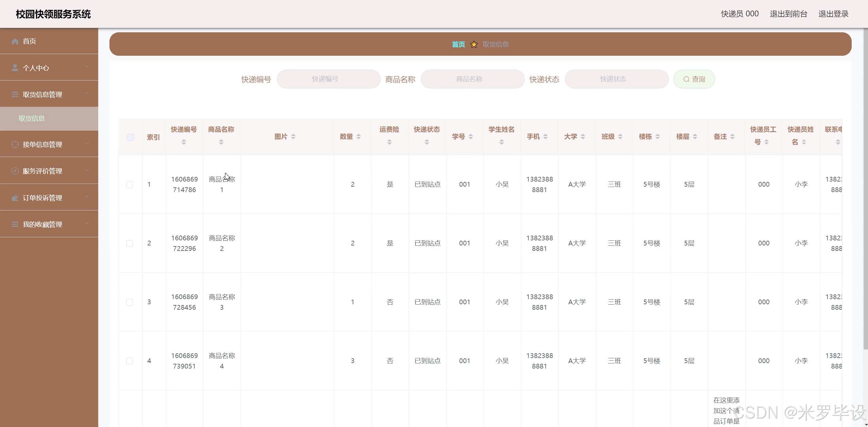The image size is (868, 427).
Task: Expand 我的收藏管理 chevron arrow
Action: [87, 223]
